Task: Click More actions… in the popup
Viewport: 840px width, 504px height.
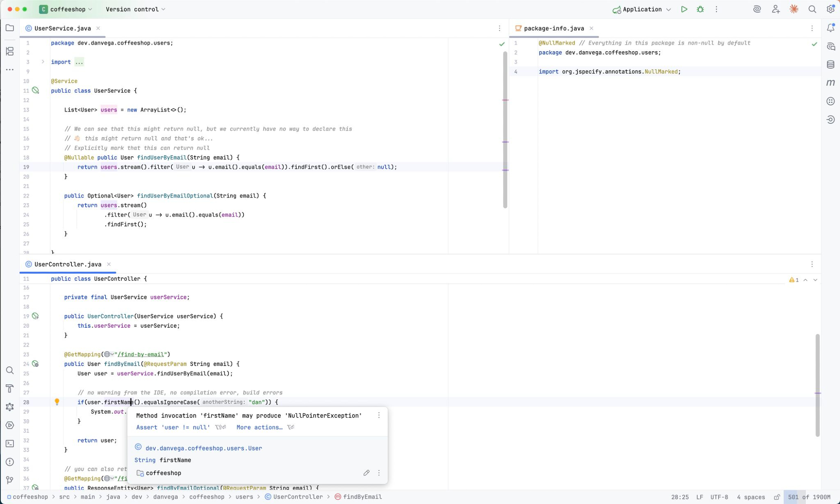Action: 259,427
